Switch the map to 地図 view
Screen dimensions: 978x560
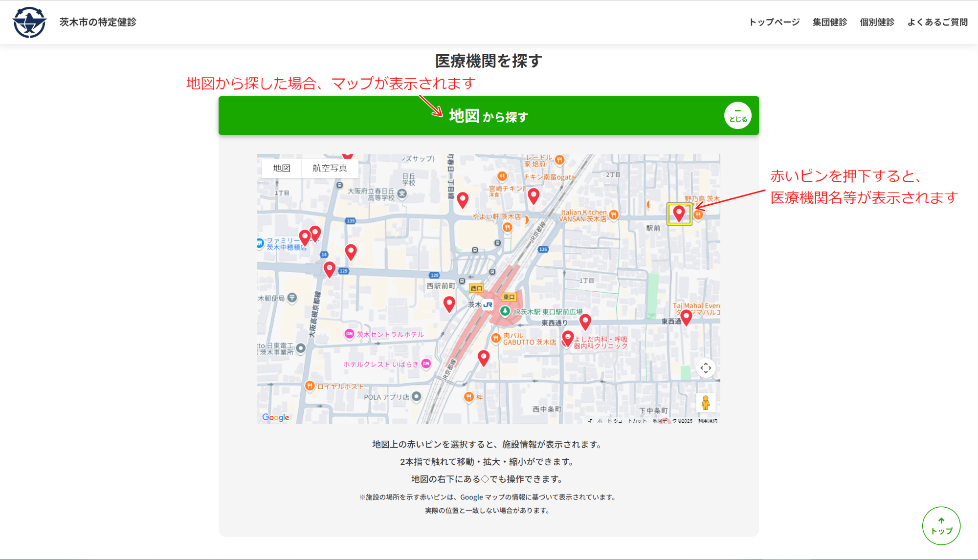pyautogui.click(x=282, y=168)
